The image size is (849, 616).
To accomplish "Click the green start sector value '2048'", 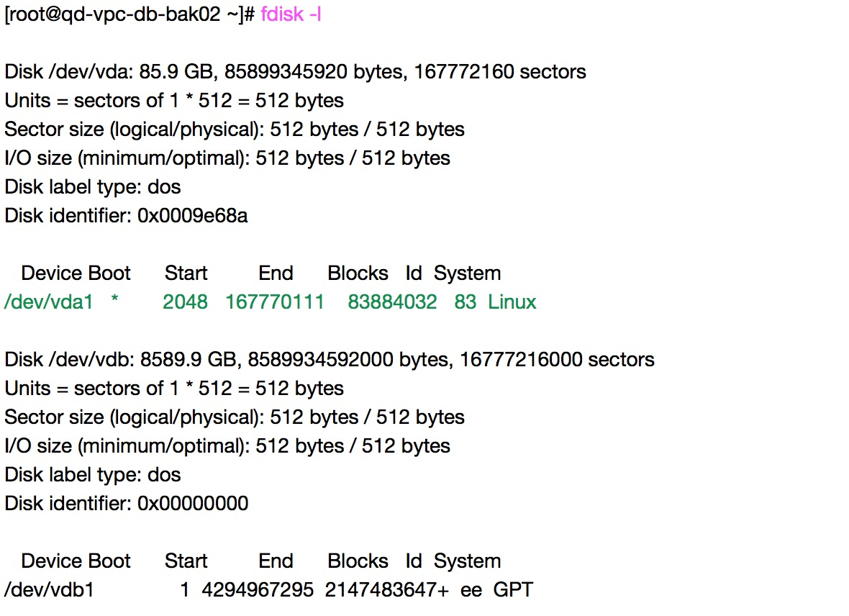I will pos(185,302).
